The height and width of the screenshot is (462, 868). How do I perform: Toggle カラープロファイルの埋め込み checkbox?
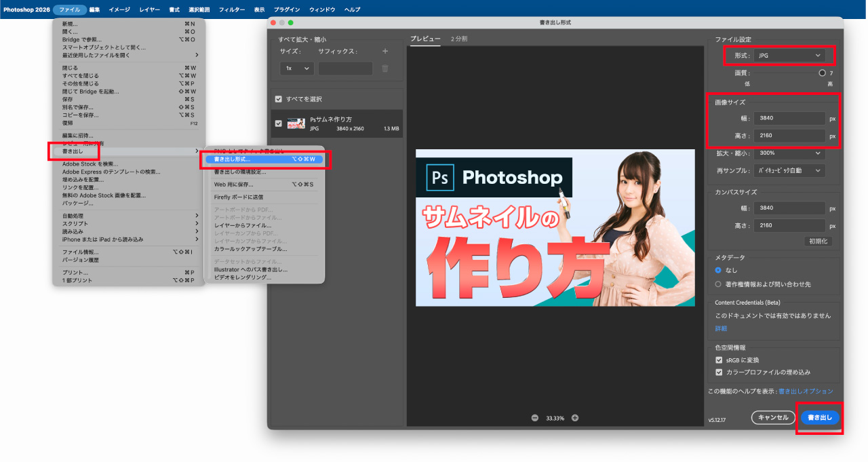719,372
